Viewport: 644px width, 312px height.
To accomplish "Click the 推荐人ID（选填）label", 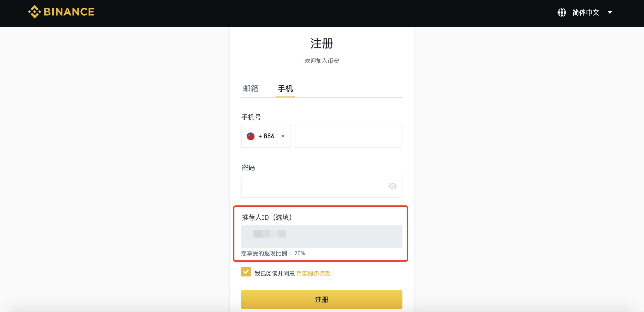I will pos(267,217).
